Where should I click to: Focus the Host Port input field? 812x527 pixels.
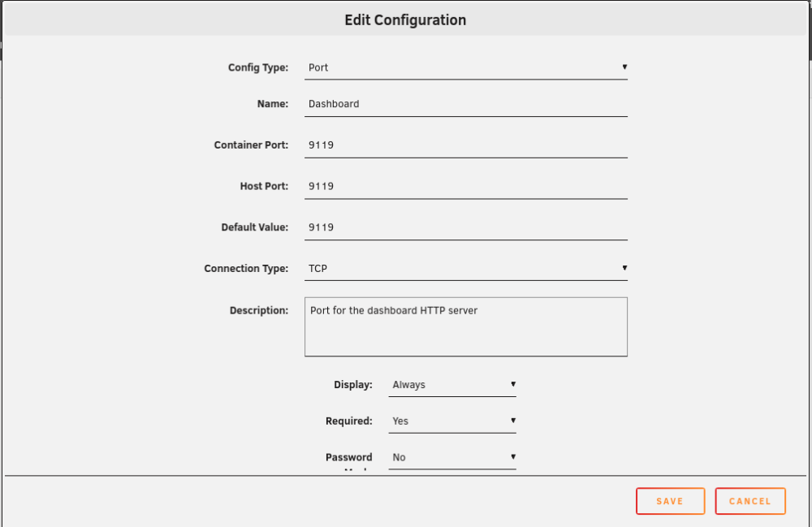465,187
